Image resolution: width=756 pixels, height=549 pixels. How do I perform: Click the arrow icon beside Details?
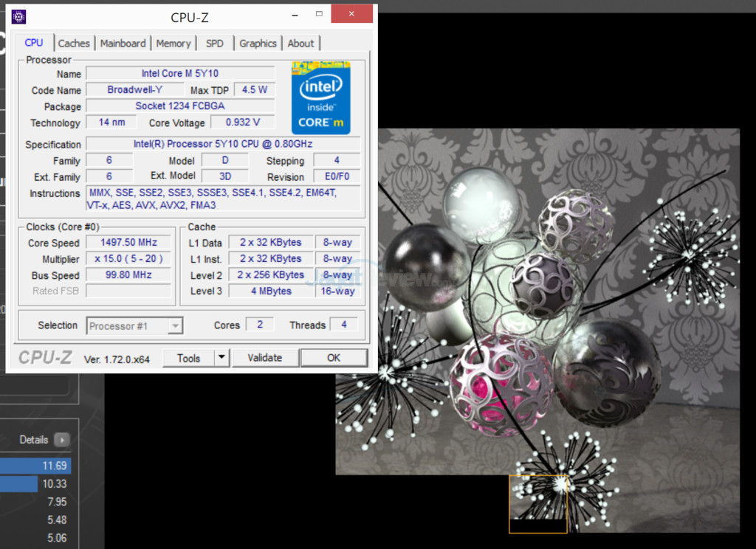tap(62, 440)
